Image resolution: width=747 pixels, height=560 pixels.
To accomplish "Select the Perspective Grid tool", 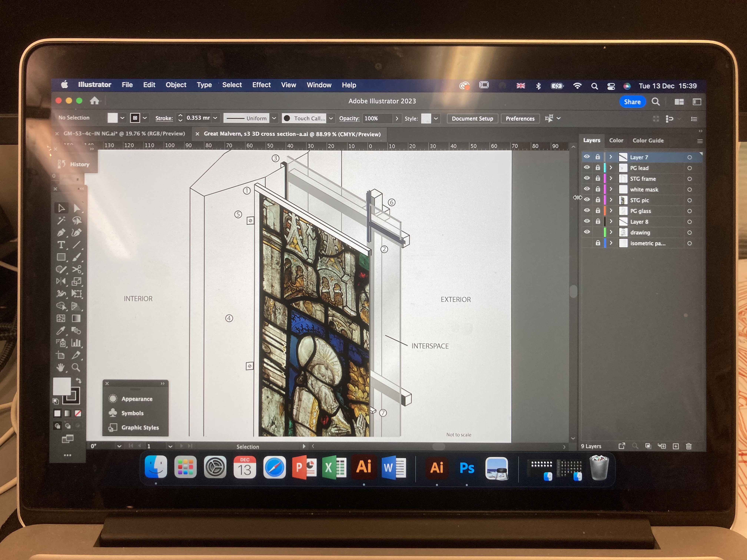I will 76,306.
